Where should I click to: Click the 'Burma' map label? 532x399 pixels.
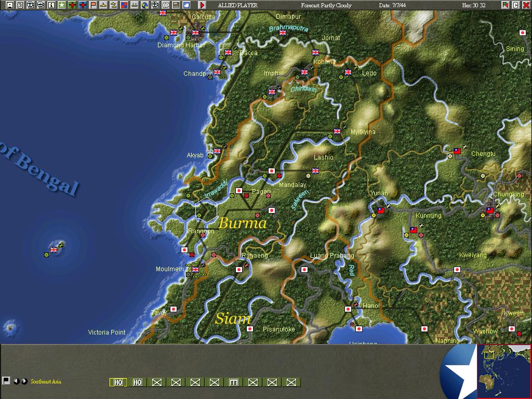pyautogui.click(x=243, y=223)
